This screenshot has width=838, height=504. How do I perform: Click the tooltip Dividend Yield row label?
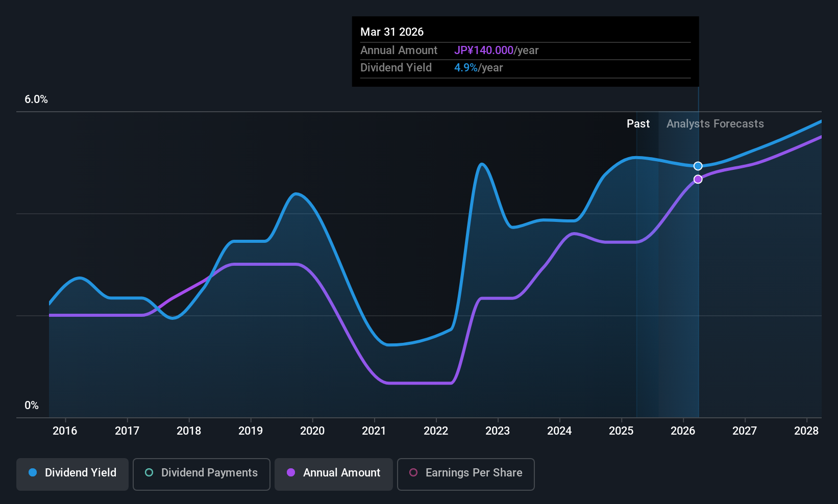coord(396,68)
